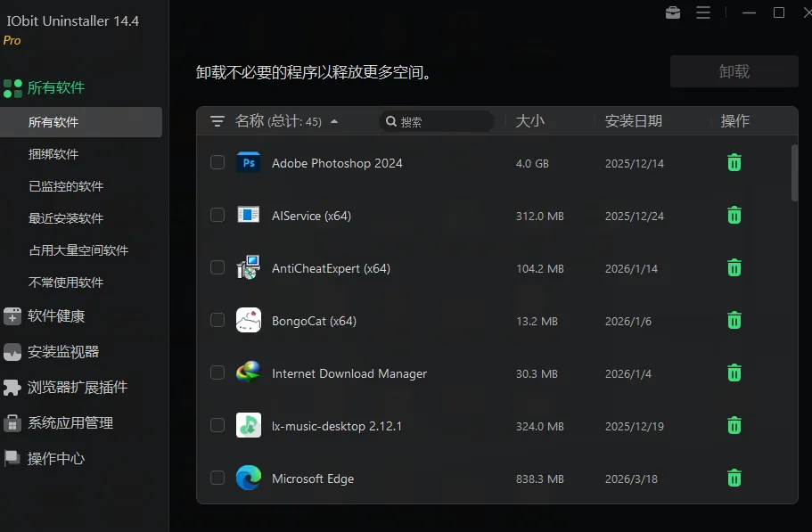Viewport: 812px width, 532px height.
Task: Tick the Internet Download Manager checkbox
Action: pos(217,372)
